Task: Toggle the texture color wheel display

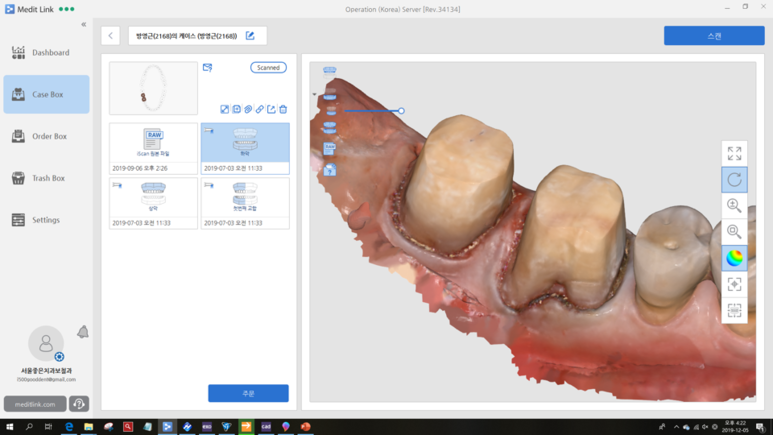Action: tap(734, 258)
